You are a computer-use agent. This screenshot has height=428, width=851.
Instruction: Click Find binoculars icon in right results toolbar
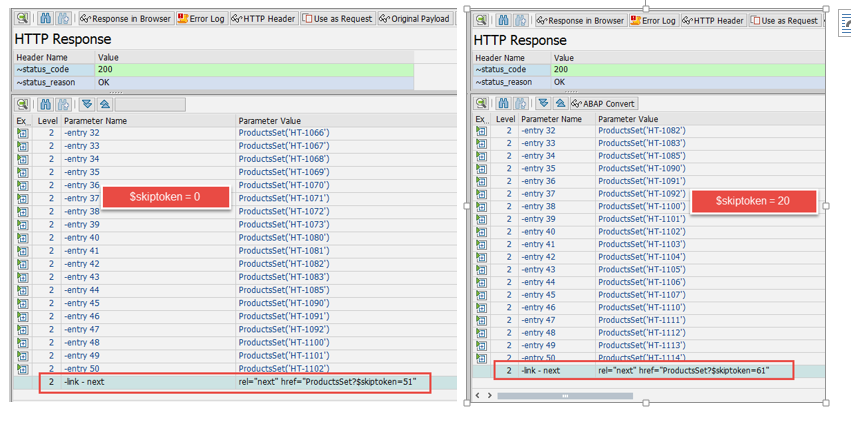(x=504, y=103)
